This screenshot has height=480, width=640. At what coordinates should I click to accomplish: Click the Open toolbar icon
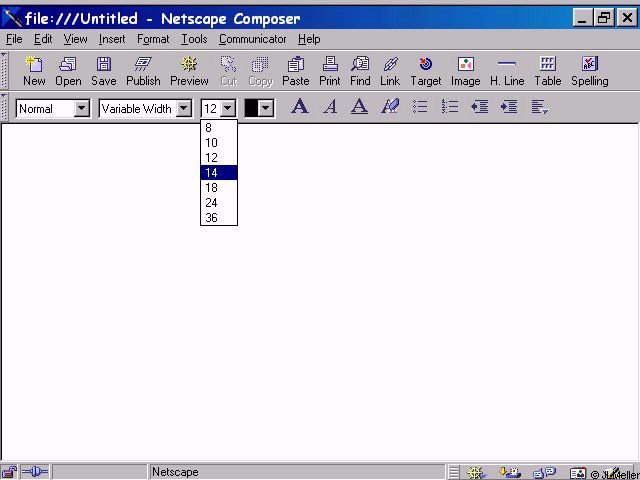[x=68, y=71]
